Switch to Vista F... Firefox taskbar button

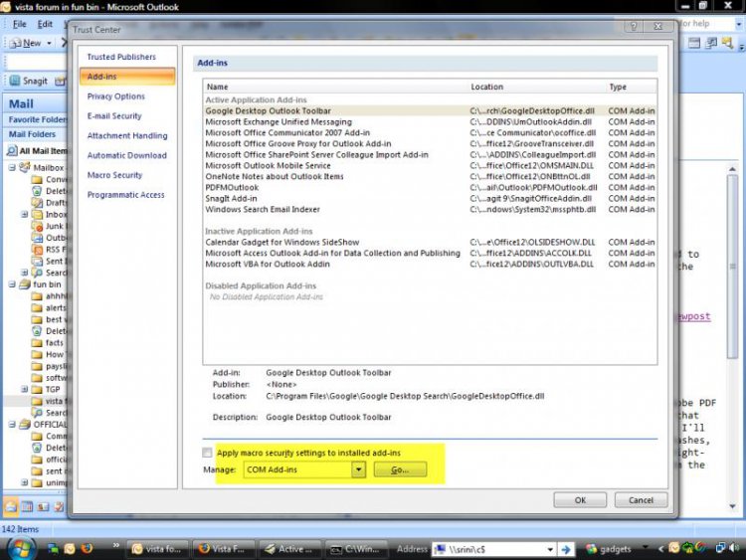tap(223, 549)
